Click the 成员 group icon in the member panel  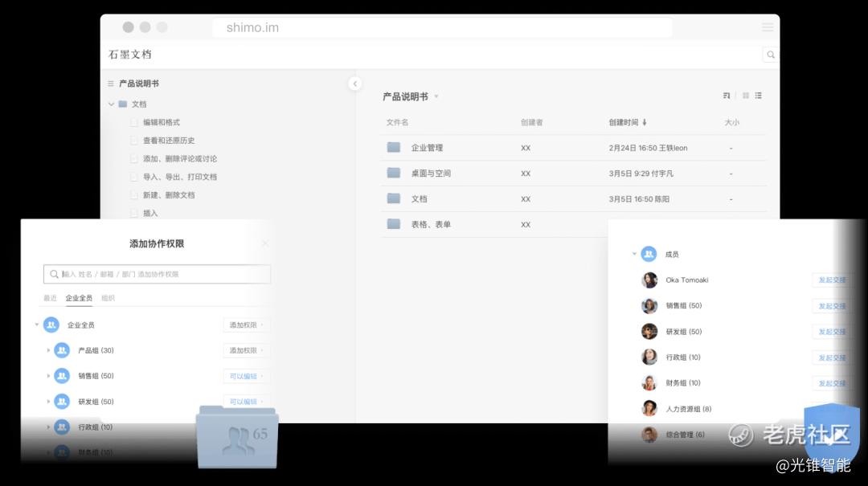pos(649,254)
